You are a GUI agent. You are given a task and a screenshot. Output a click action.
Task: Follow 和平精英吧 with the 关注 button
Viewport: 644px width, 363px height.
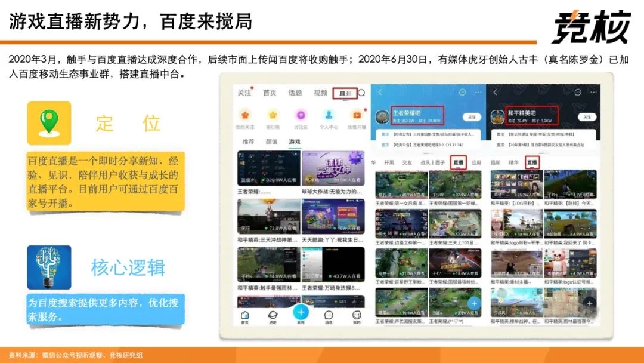(587, 117)
